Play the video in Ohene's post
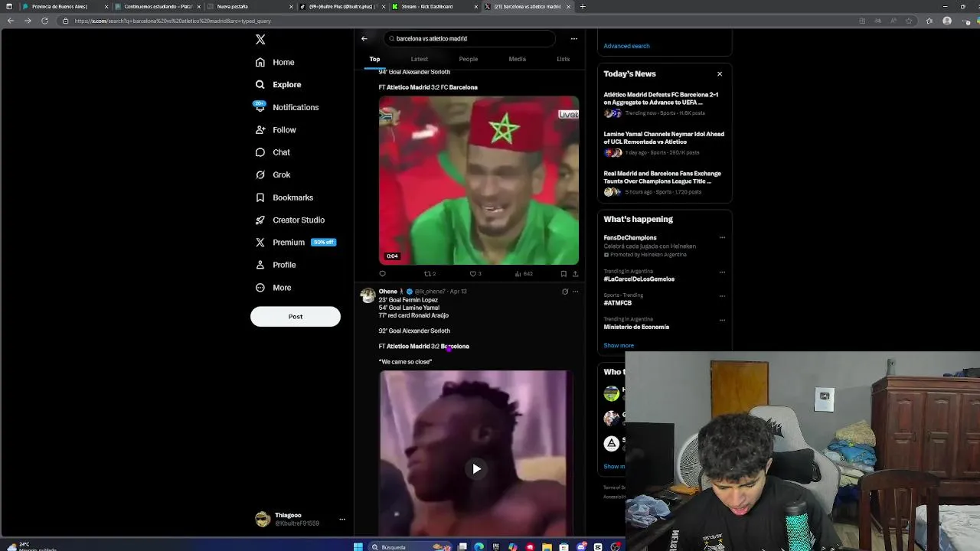This screenshot has height=551, width=980. pyautogui.click(x=476, y=468)
